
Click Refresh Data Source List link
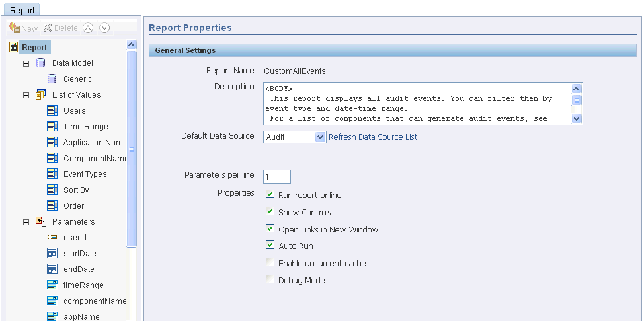tap(373, 137)
